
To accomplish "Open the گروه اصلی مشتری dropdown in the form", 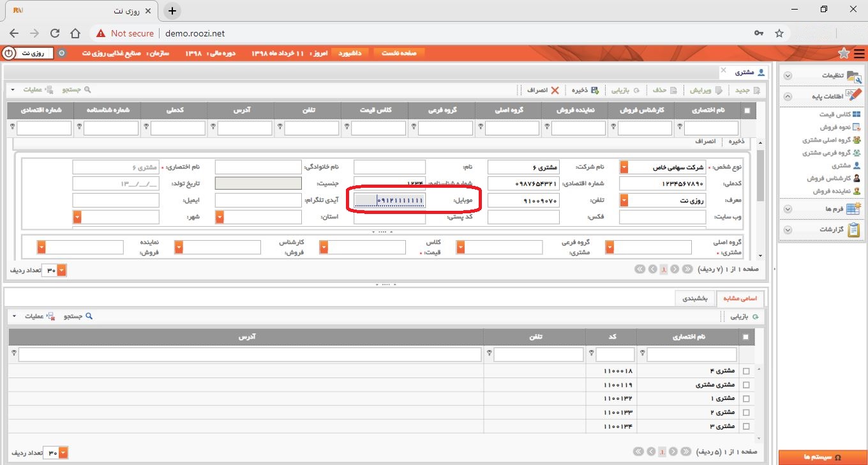I will pos(610,247).
